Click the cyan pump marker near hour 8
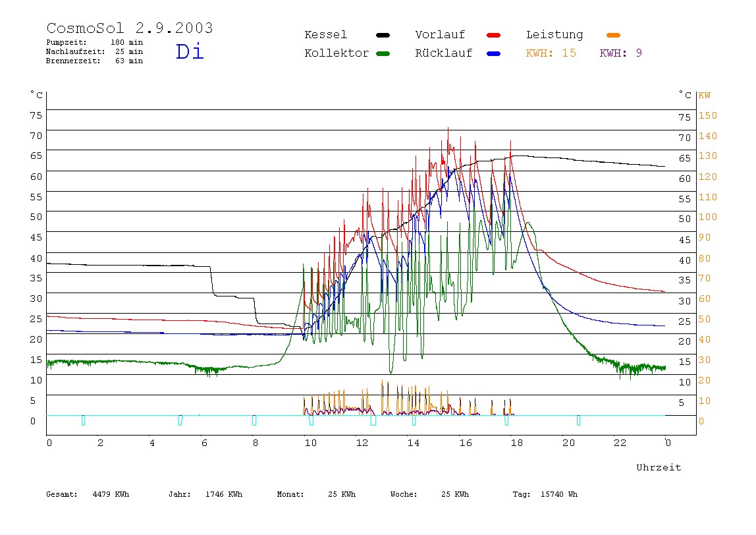This screenshot has height=535, width=756. tap(254, 420)
